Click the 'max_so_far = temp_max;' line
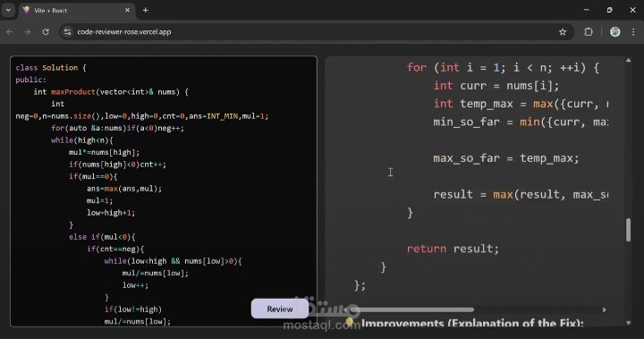This screenshot has width=644, height=339. click(506, 158)
